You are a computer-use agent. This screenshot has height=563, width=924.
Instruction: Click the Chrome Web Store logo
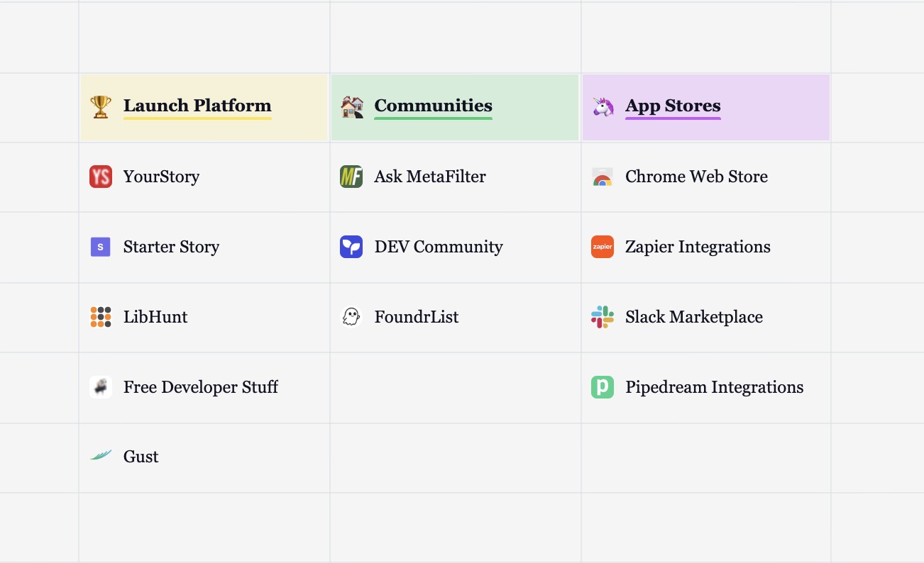pos(603,177)
